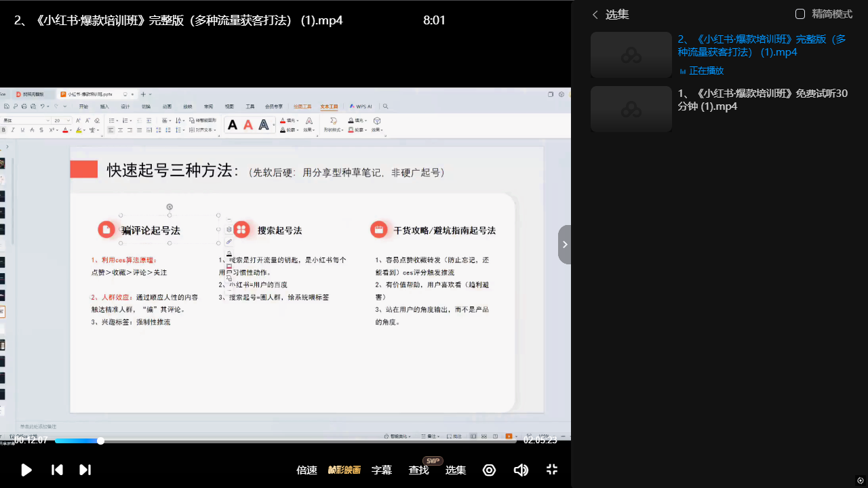
Task: Open the 倍速 playback speed menu
Action: pos(307,470)
